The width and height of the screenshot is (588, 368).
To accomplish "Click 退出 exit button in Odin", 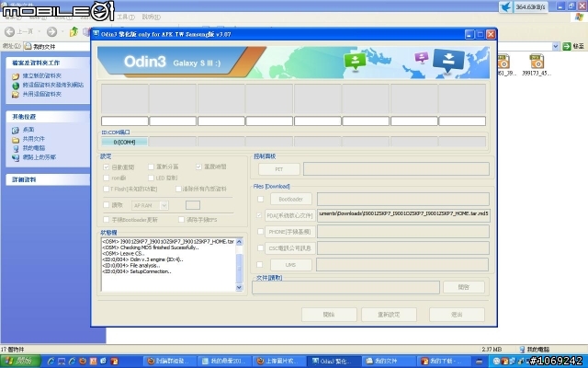I will click(457, 315).
